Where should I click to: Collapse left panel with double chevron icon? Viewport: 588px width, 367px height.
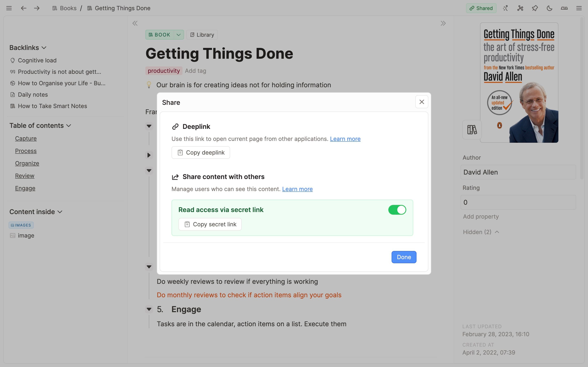click(x=135, y=23)
